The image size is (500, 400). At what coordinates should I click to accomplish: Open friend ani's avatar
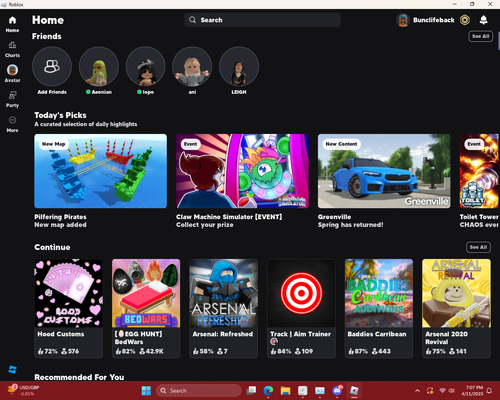pyautogui.click(x=192, y=66)
